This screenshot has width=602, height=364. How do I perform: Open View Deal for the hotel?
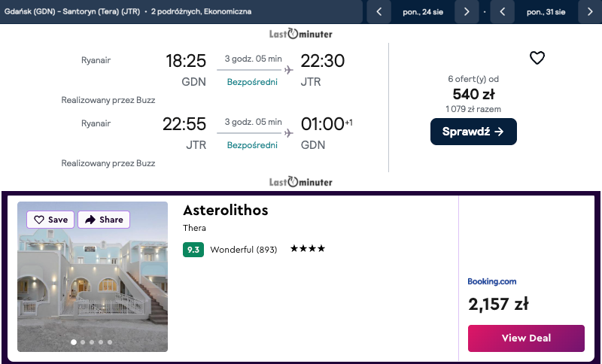coord(526,338)
